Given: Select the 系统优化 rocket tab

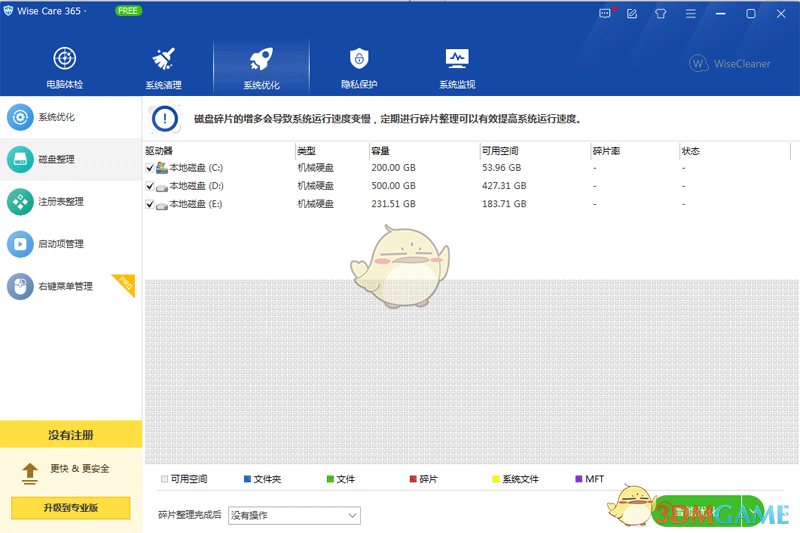Looking at the screenshot, I should [x=261, y=67].
